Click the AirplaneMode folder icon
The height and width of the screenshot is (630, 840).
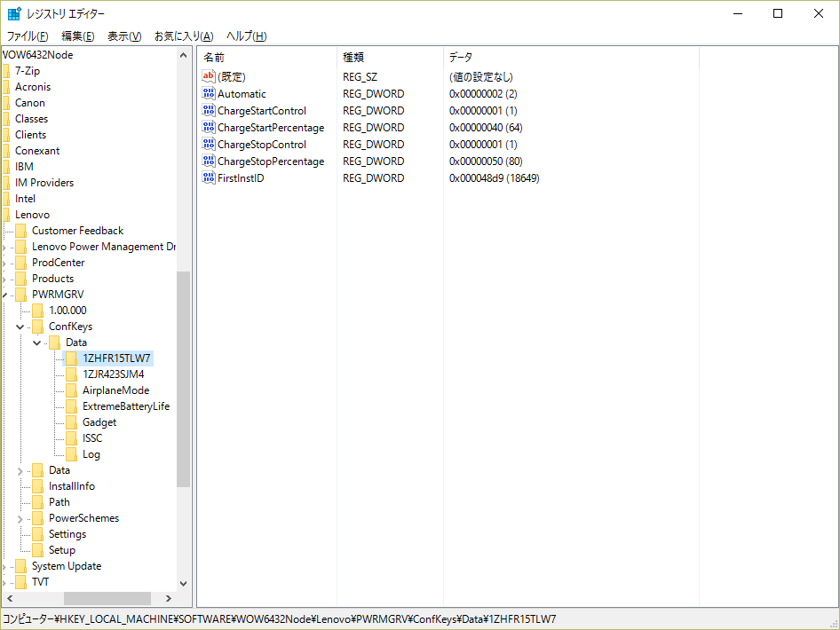click(71, 390)
